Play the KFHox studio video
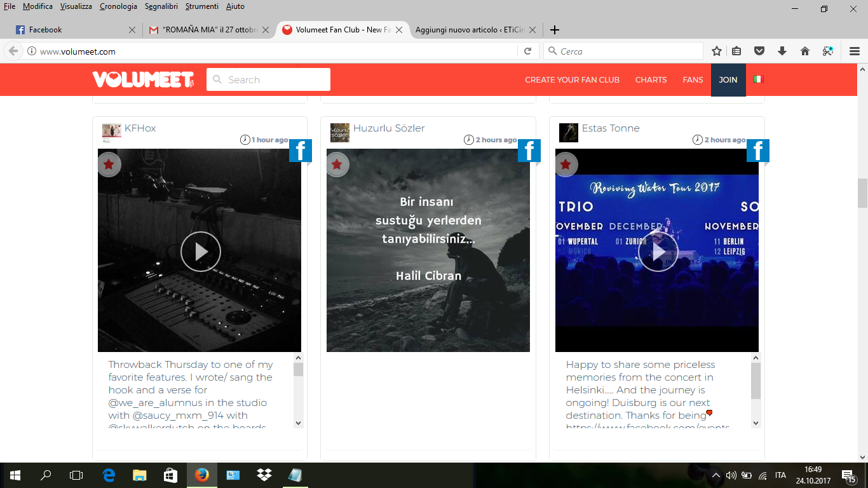 click(x=201, y=252)
